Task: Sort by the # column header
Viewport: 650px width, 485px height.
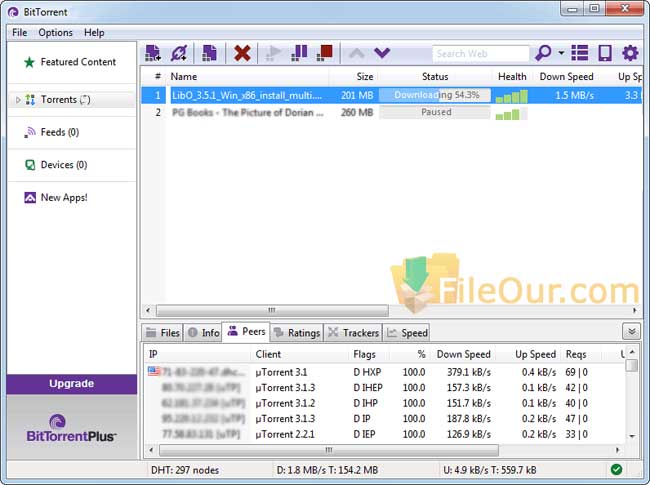Action: (x=157, y=77)
